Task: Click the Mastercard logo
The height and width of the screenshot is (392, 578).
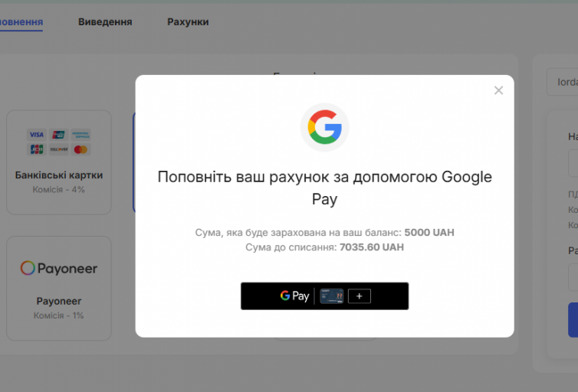Action: coord(80,149)
